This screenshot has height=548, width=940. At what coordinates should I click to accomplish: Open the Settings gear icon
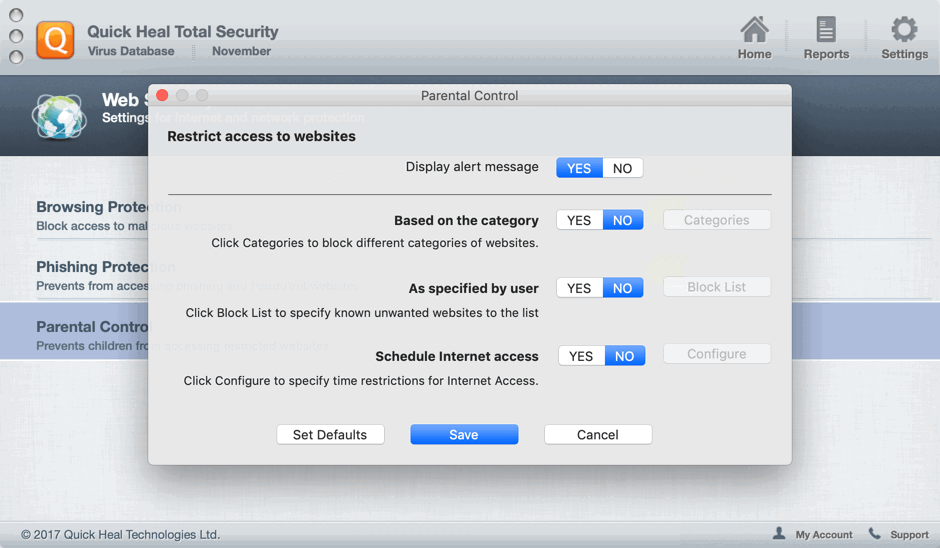904,30
